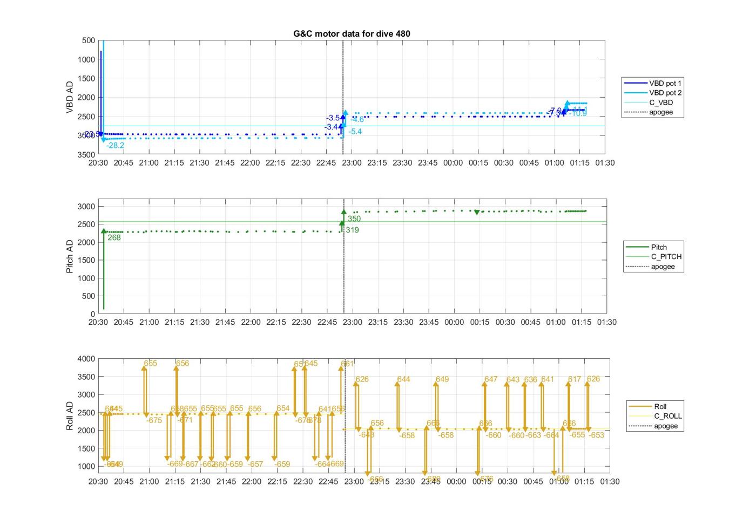This screenshot has width=756, height=532.
Task: Click the "350" annotation in the Pitch plot
Action: 354,219
